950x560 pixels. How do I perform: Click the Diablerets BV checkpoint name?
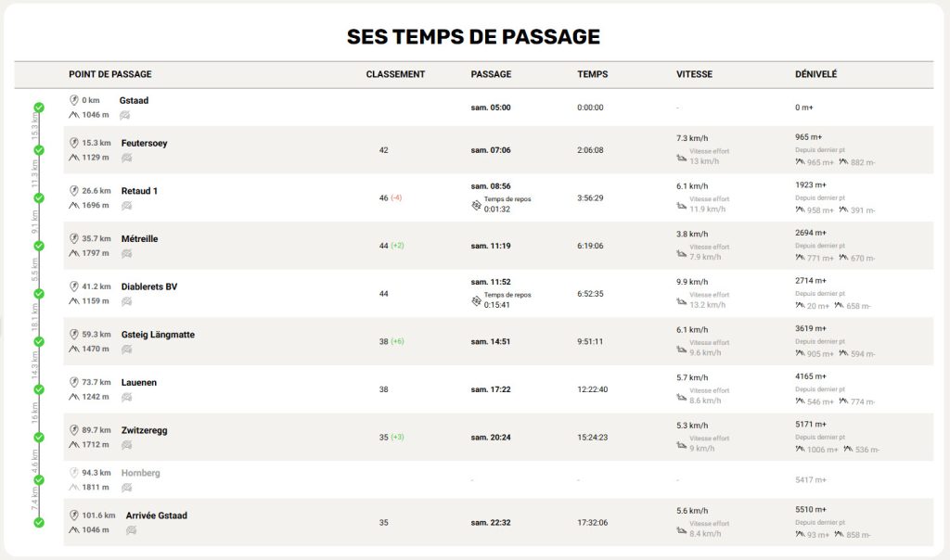(148, 286)
